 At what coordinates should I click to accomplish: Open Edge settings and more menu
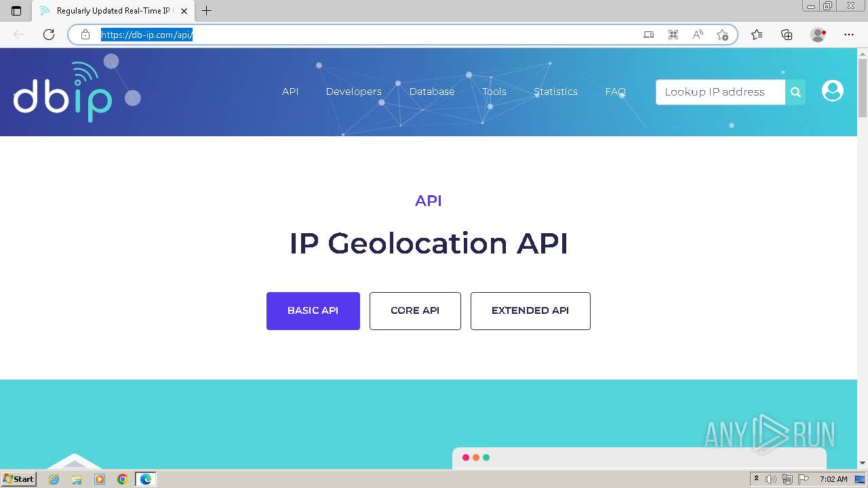[x=849, y=35]
